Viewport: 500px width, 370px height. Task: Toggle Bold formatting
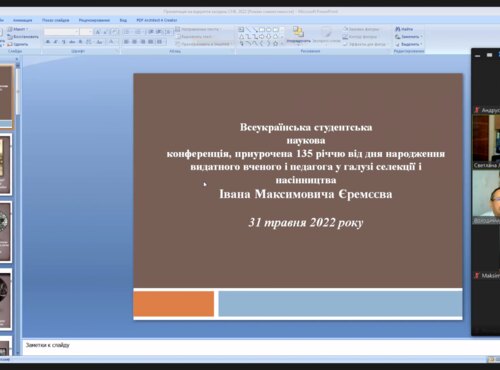48,42
